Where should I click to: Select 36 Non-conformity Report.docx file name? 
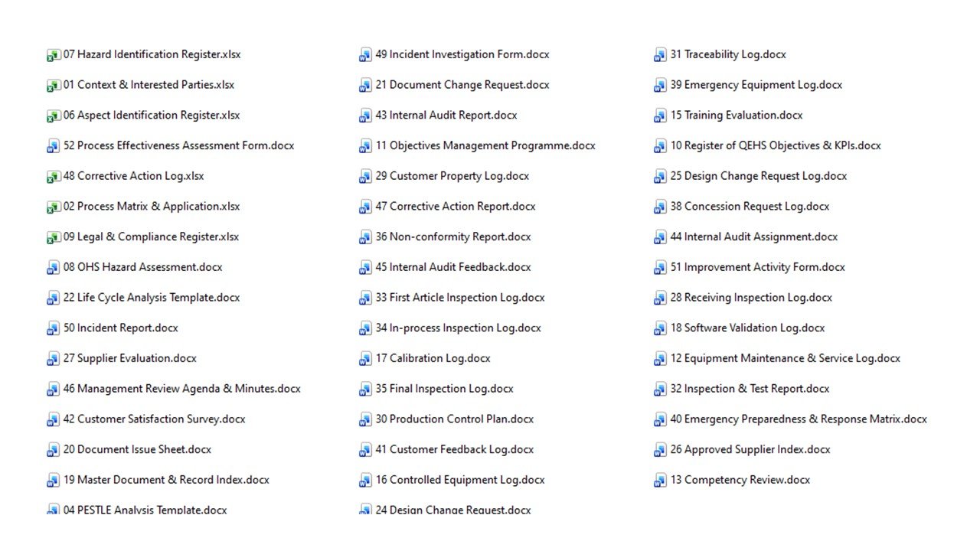click(x=452, y=237)
